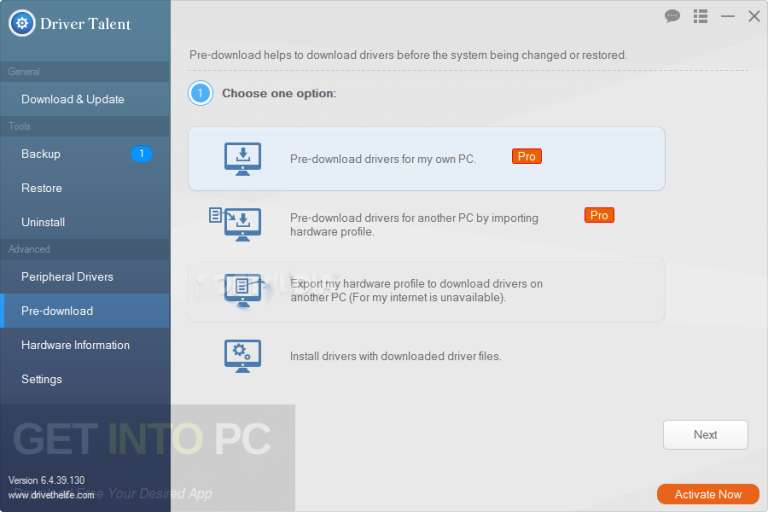Open the Restore tool
Viewport: 768px width, 512px height.
pos(85,188)
